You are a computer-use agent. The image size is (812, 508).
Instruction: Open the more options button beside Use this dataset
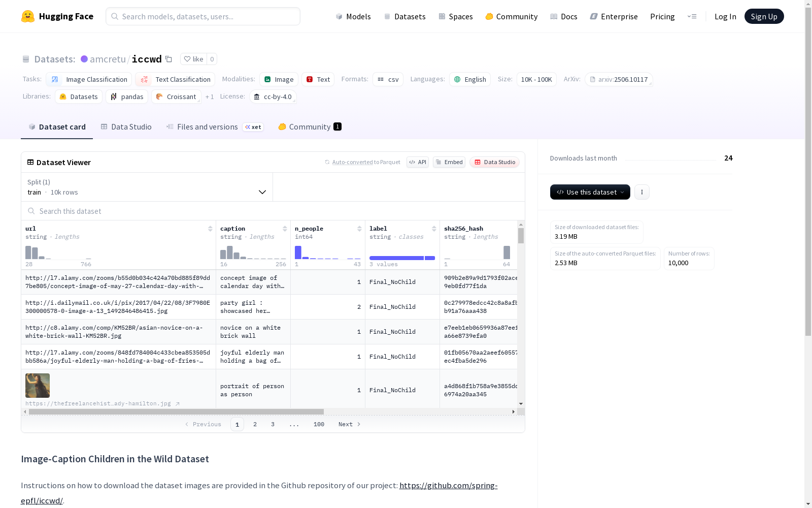(642, 192)
